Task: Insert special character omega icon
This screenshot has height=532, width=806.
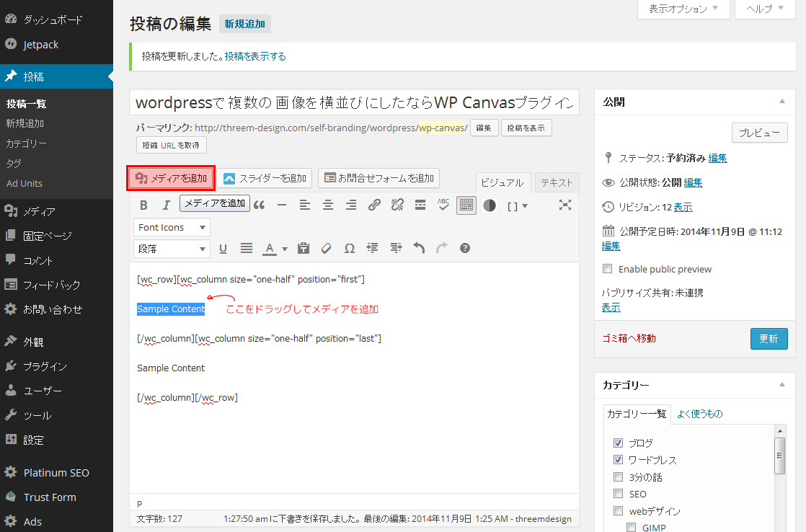Action: tap(350, 249)
